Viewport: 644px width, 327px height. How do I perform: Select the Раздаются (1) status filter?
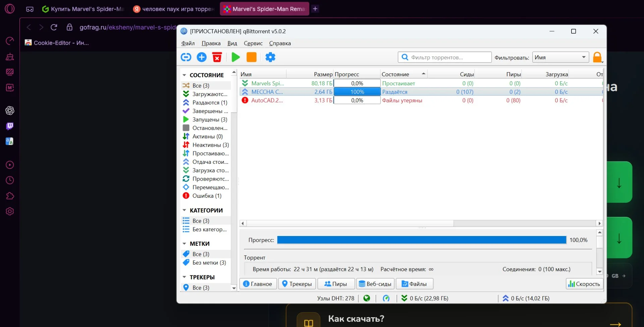pos(206,102)
